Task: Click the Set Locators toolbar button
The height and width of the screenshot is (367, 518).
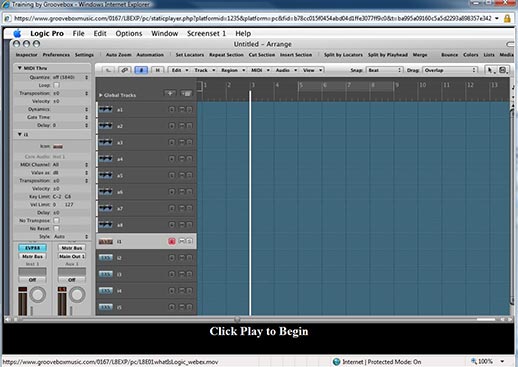Action: (190, 55)
